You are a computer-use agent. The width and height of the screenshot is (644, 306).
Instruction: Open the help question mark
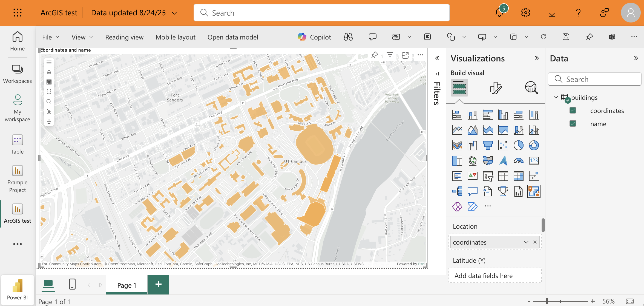578,13
